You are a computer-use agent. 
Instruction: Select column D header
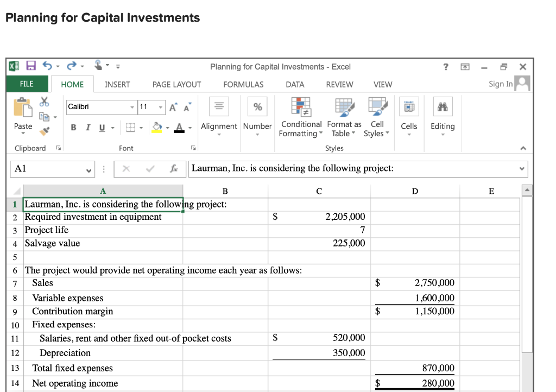415,192
